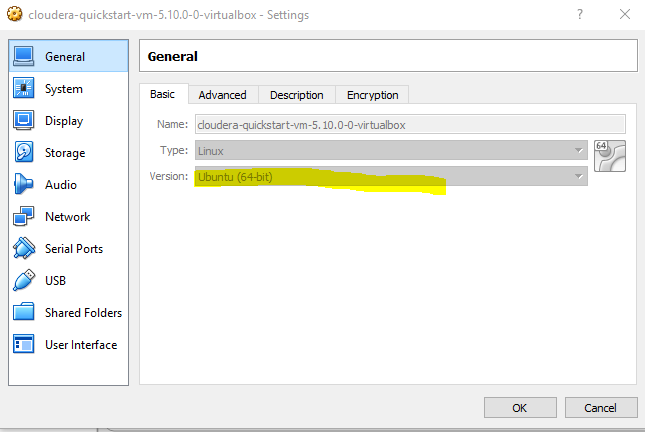645x432 pixels.
Task: Open the Encryption tab
Action: (x=373, y=95)
